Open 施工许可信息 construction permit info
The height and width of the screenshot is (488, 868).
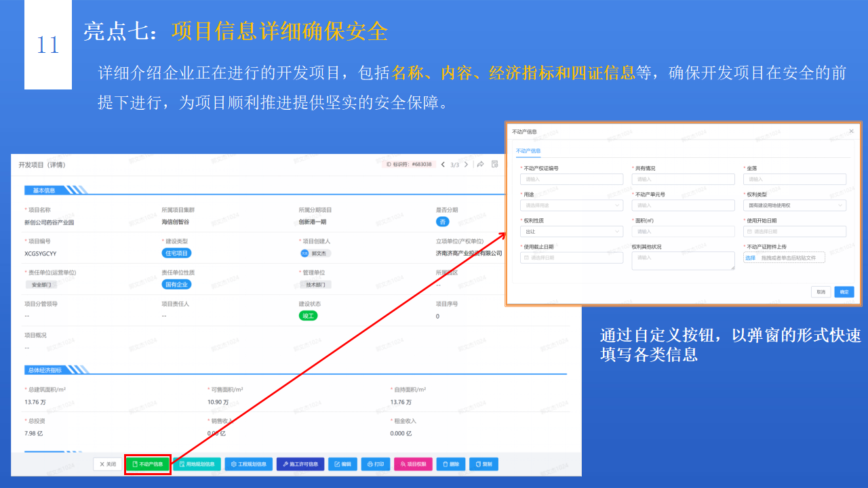point(300,464)
